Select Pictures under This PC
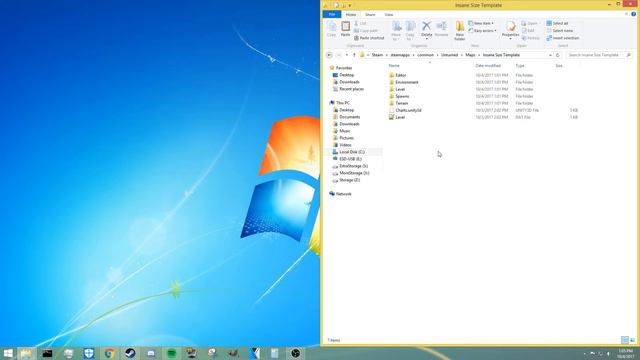Screen dimensions: 640x360 pos(347,138)
